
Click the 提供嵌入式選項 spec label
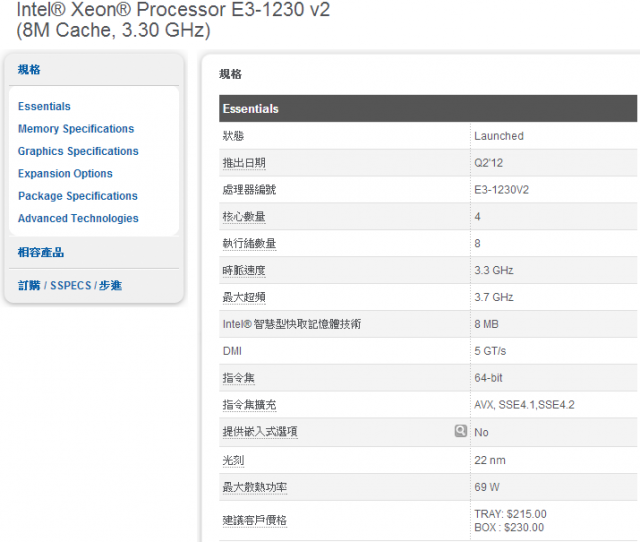coord(260,432)
